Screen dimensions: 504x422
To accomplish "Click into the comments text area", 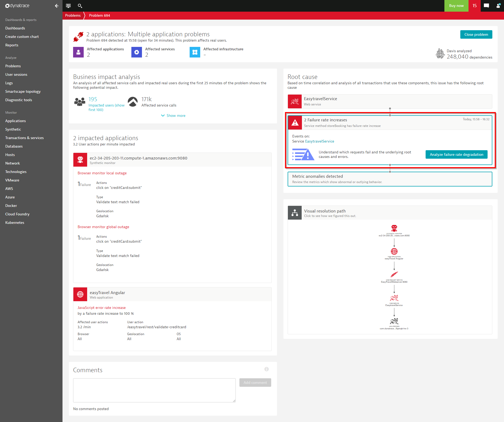I will click(154, 390).
